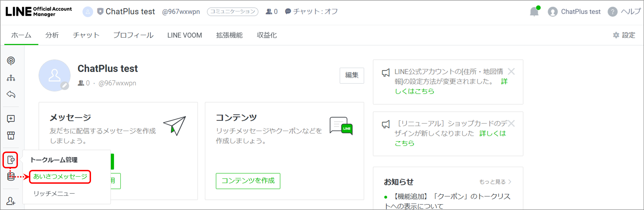Viewport: 644px width, 210px height.
Task: Switch to the 収益化 tab
Action: point(267,35)
